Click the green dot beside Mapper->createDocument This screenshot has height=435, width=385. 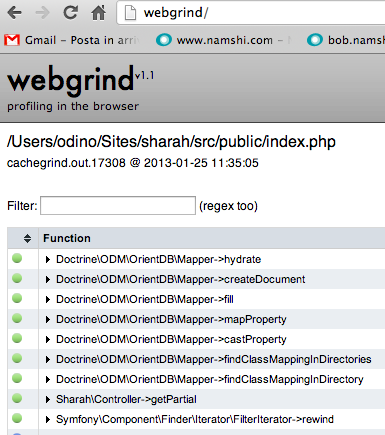[x=17, y=278]
